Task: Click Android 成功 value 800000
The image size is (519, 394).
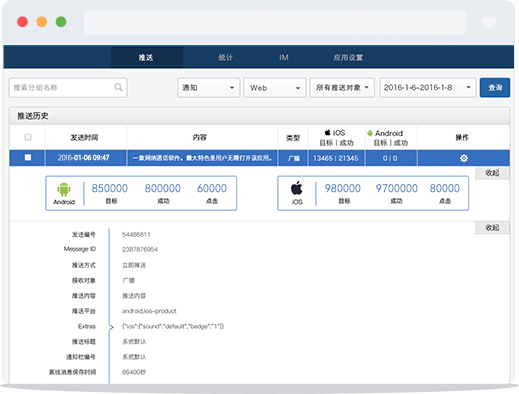Action: point(163,188)
